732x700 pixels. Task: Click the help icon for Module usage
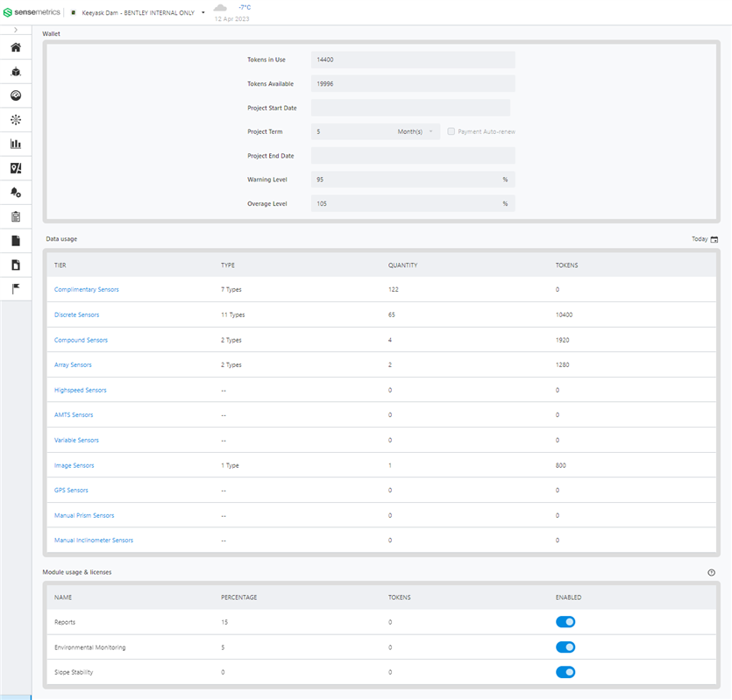(x=711, y=572)
